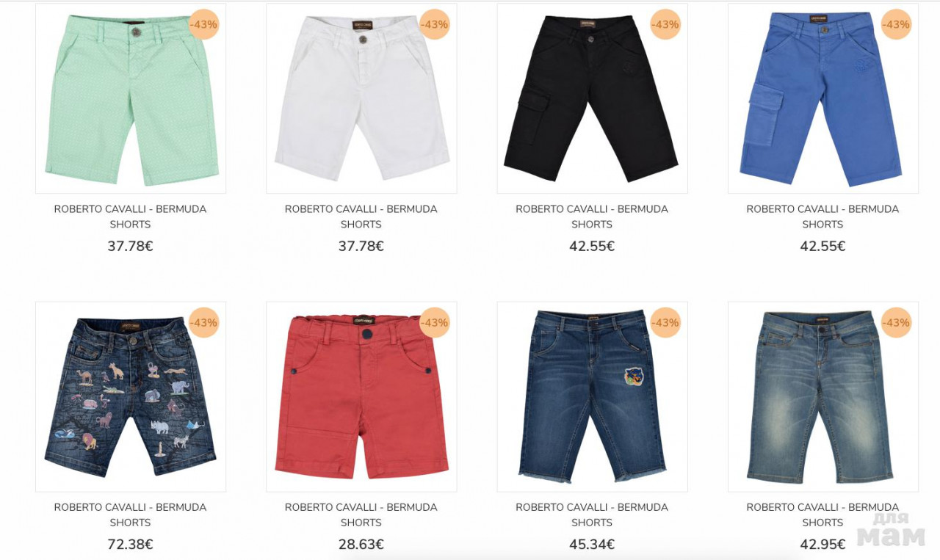The height and width of the screenshot is (560, 940).
Task: Open the animal-print denim shorts image
Action: (131, 396)
